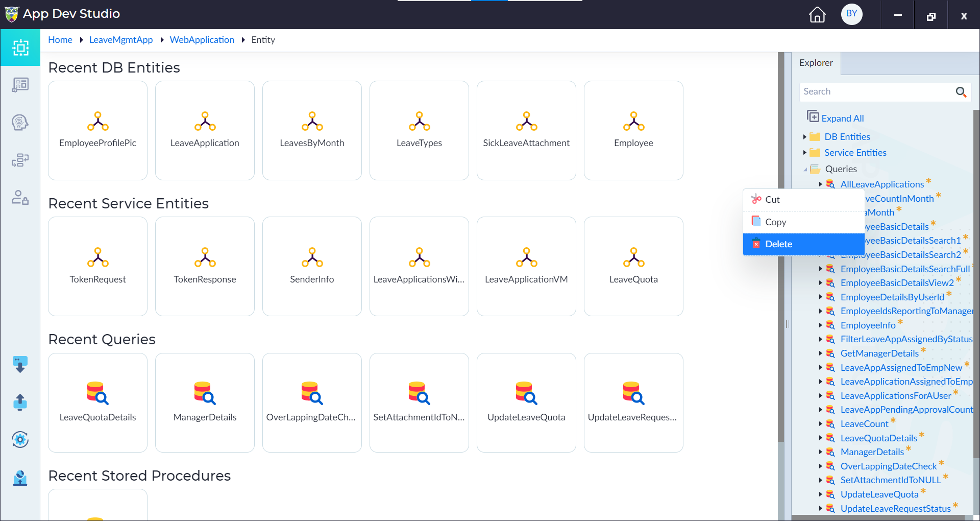Open the Home icon in title bar
The image size is (980, 521).
tap(817, 14)
